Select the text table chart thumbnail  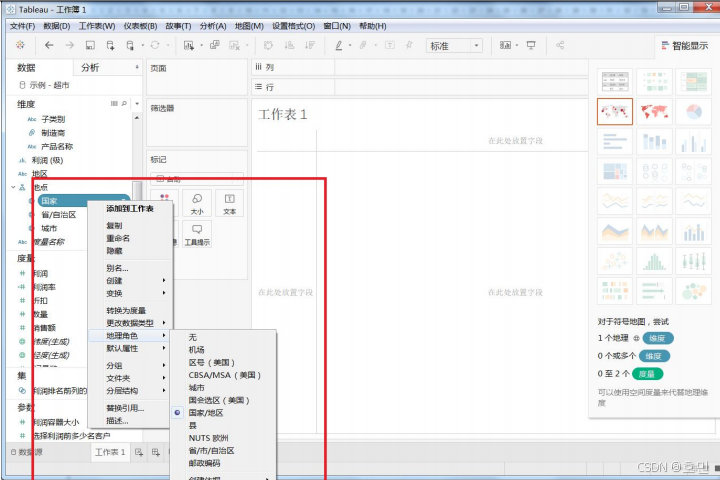click(615, 82)
